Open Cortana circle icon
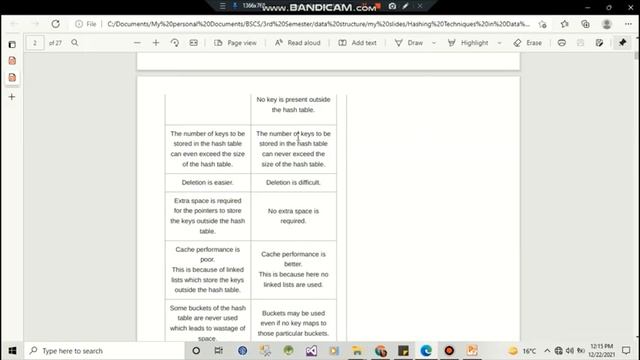 [x=196, y=351]
